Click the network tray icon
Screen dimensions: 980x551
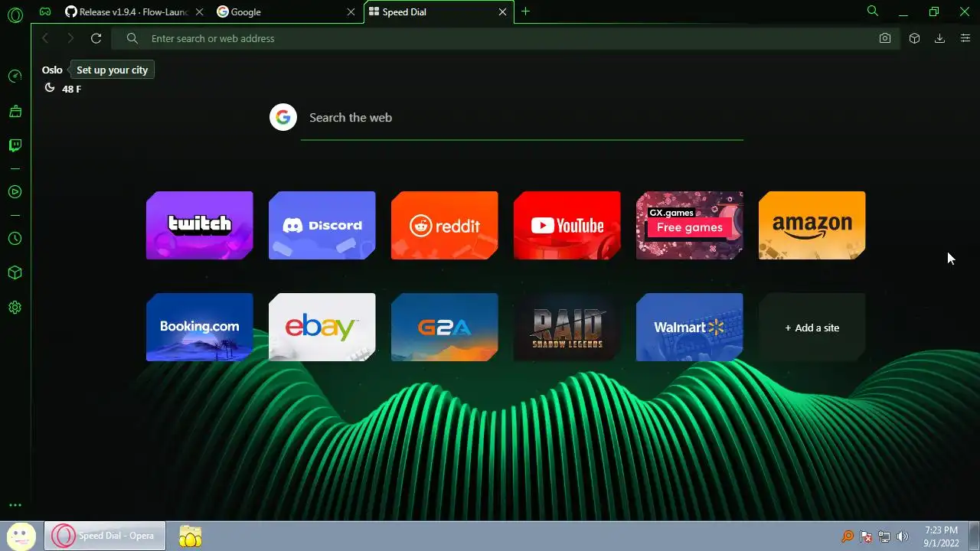click(x=884, y=536)
